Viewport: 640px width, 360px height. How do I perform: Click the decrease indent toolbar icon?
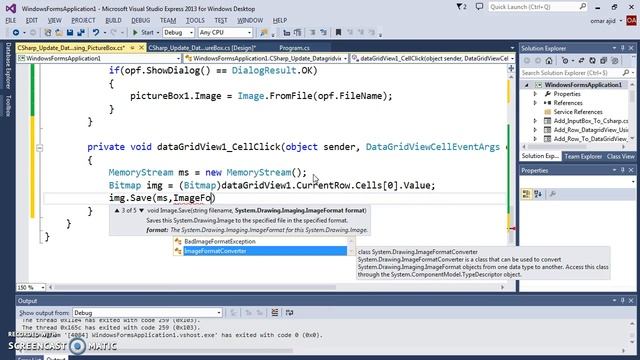tap(287, 32)
